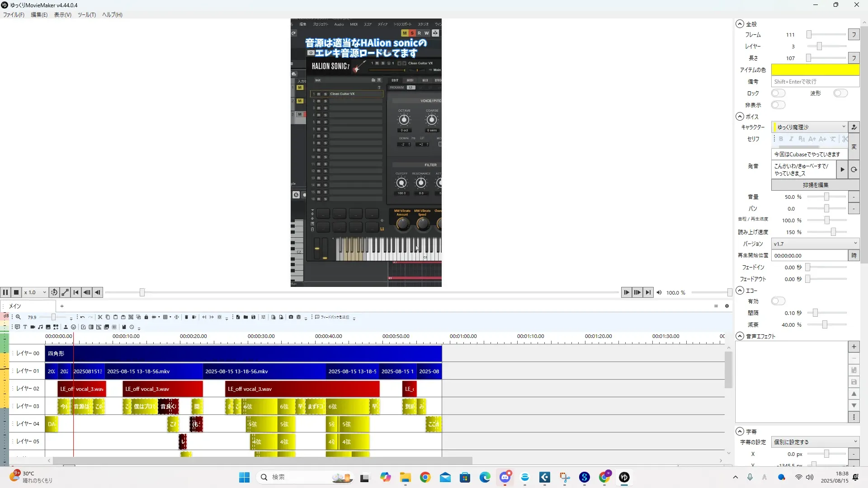868x488 pixels.
Task: Enable the エコー 有効 toggle
Action: (778, 301)
